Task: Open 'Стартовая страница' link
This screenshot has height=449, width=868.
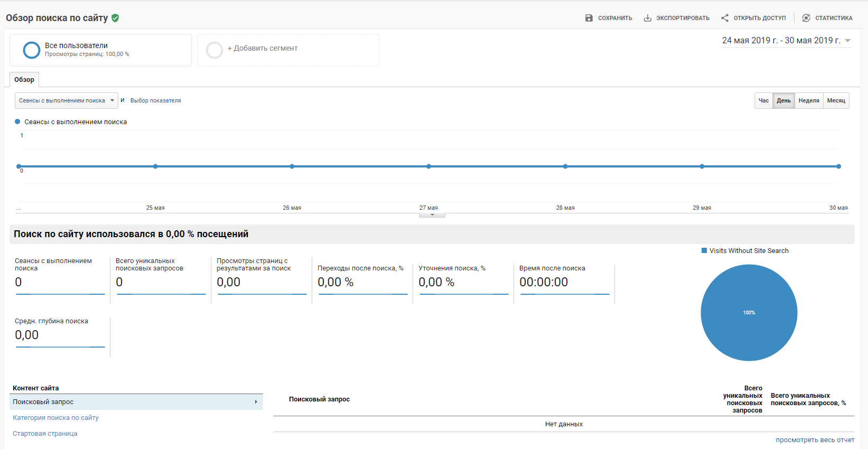Action: coord(45,434)
